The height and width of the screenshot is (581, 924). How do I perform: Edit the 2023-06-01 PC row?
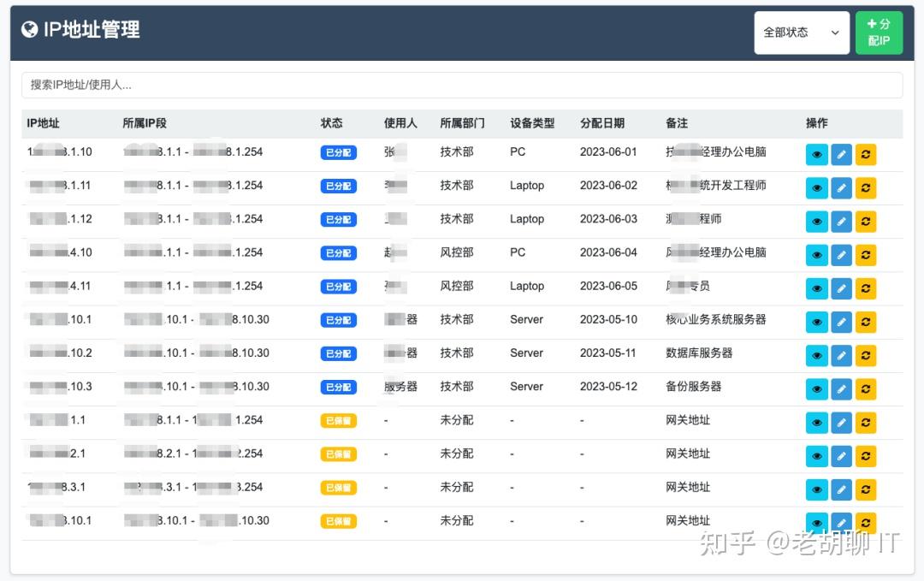coord(842,154)
